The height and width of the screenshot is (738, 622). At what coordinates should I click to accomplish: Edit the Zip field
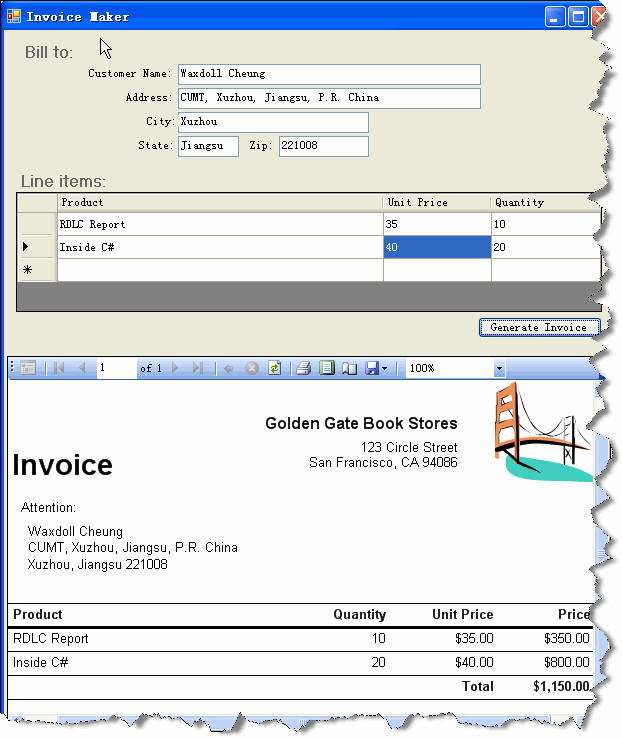point(324,146)
